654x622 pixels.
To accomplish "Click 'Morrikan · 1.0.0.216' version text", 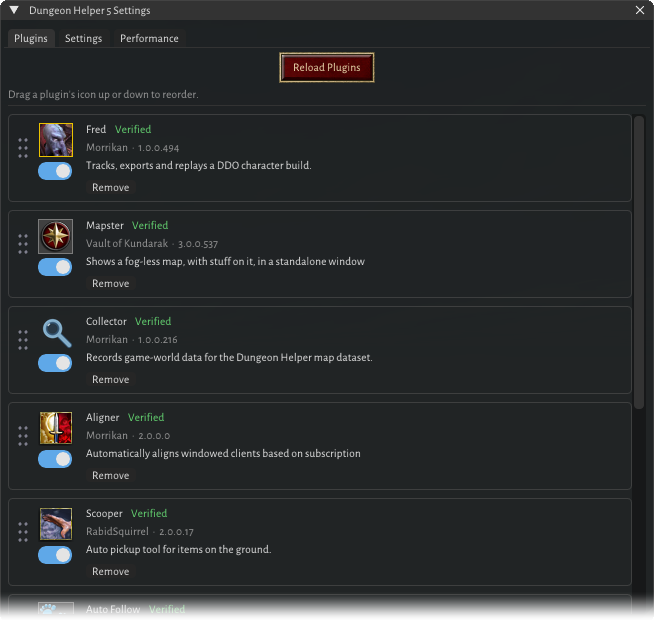I will tap(132, 340).
